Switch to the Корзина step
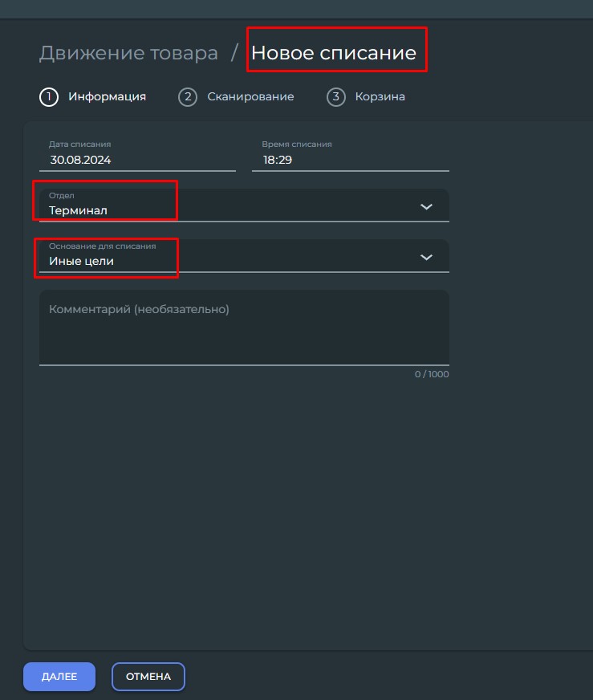This screenshot has height=700, width=593. (380, 97)
